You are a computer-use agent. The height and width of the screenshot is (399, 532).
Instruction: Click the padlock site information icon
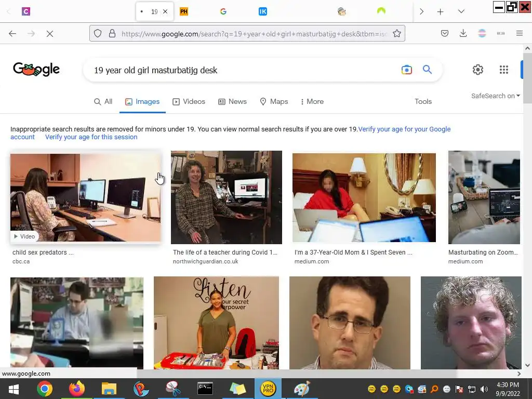(x=112, y=34)
